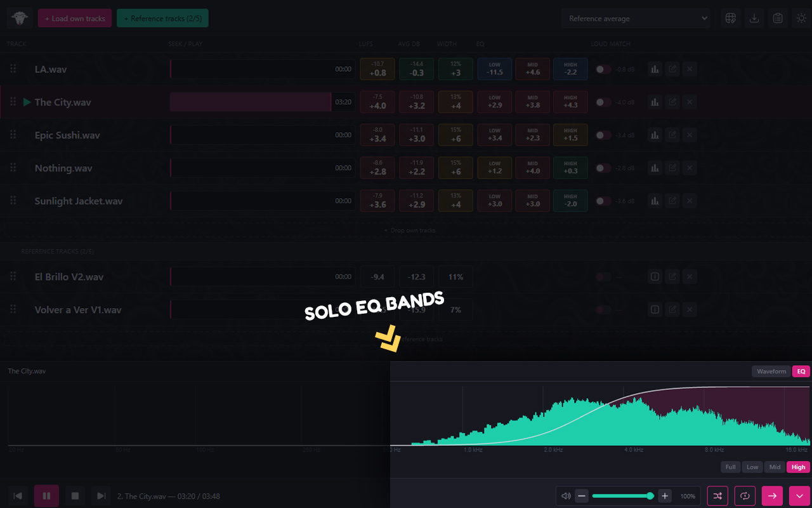
Task: Mute audio with the speaker icon
Action: [566, 496]
